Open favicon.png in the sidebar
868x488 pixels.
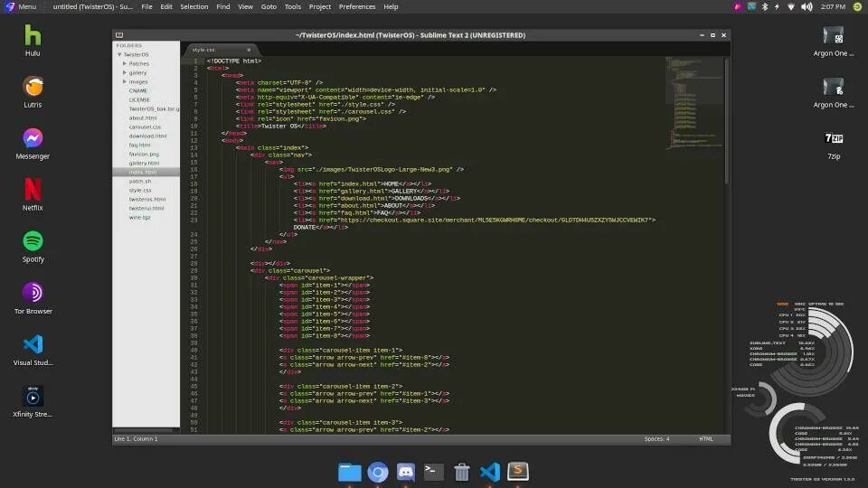click(x=144, y=154)
